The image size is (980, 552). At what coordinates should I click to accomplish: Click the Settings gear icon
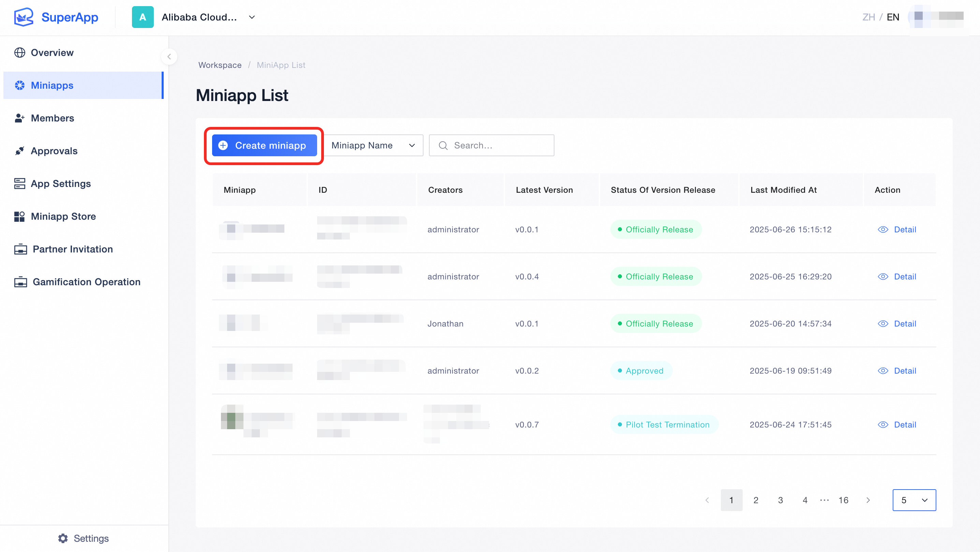[63, 538]
